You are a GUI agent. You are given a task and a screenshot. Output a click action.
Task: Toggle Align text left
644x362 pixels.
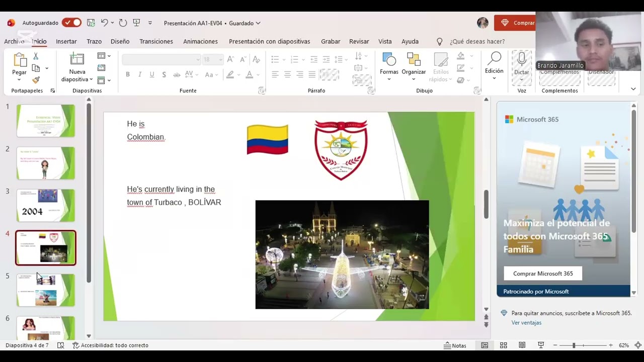tap(275, 74)
